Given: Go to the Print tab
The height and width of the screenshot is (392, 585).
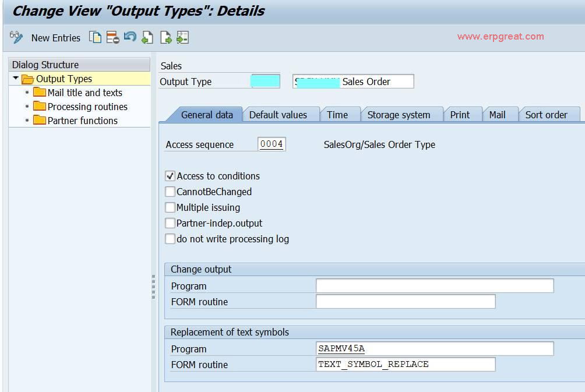Looking at the screenshot, I should (x=460, y=115).
